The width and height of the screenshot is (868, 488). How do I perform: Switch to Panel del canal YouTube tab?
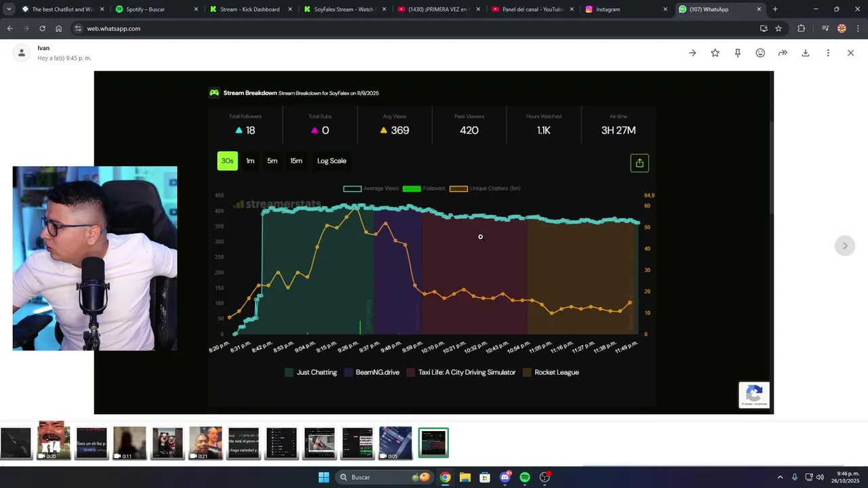point(532,9)
